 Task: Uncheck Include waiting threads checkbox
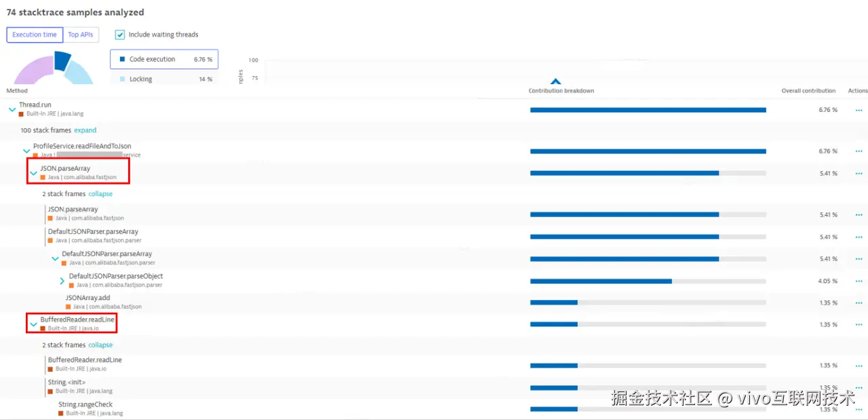tap(120, 35)
